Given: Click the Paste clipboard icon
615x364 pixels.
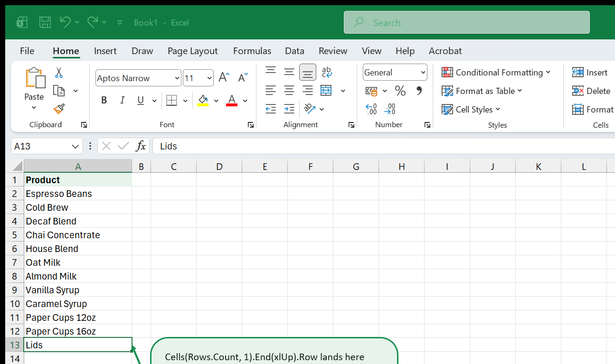Looking at the screenshot, I should click(35, 78).
